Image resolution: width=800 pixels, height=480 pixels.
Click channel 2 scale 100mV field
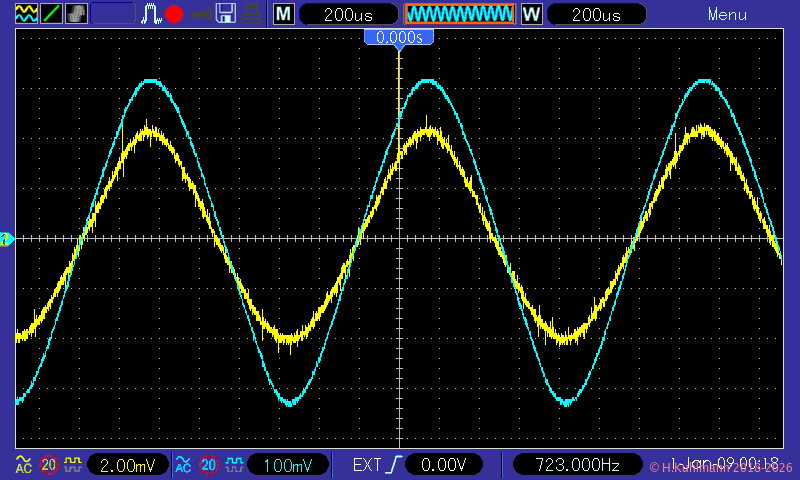[x=287, y=465]
